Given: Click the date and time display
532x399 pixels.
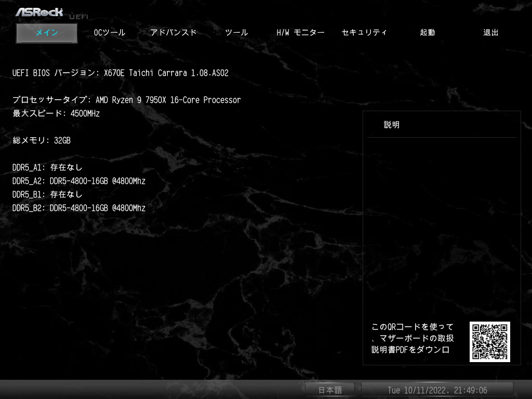Looking at the screenshot, I should [437, 390].
